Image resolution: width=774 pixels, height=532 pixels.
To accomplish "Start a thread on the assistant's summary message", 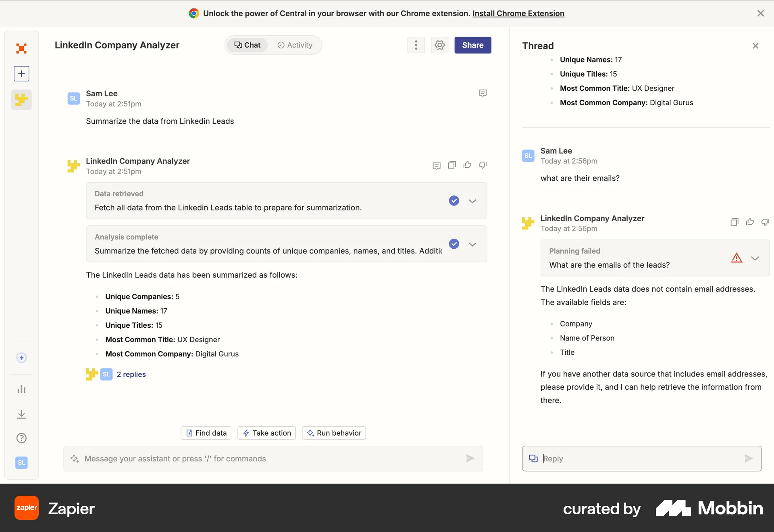I will pyautogui.click(x=436, y=165).
